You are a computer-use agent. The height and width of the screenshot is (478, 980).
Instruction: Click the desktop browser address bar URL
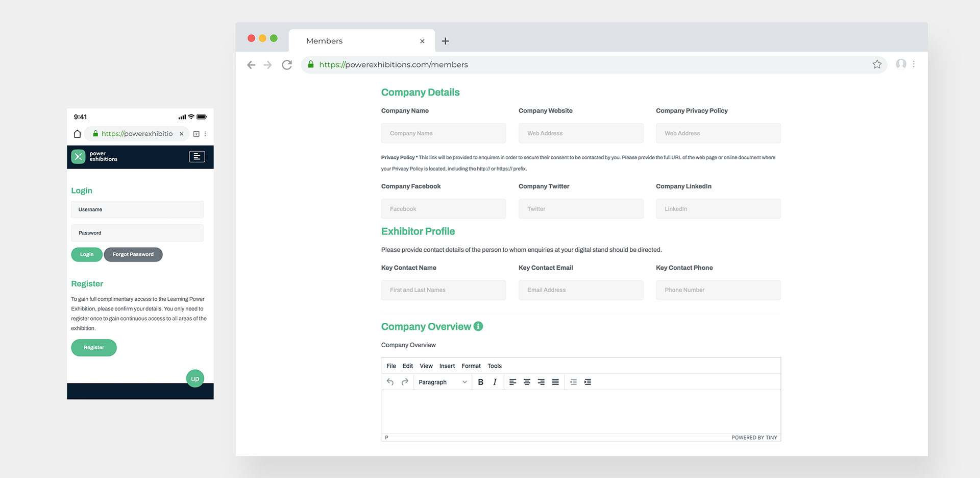click(x=394, y=65)
